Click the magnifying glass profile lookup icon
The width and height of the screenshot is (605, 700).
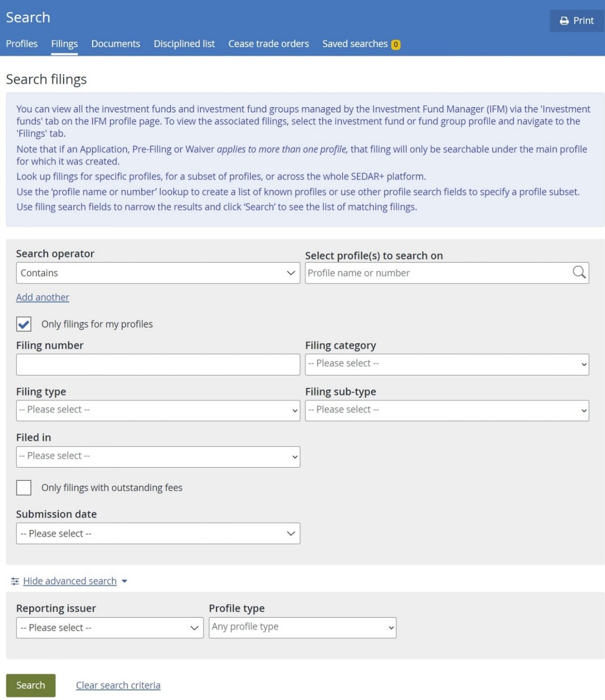579,273
